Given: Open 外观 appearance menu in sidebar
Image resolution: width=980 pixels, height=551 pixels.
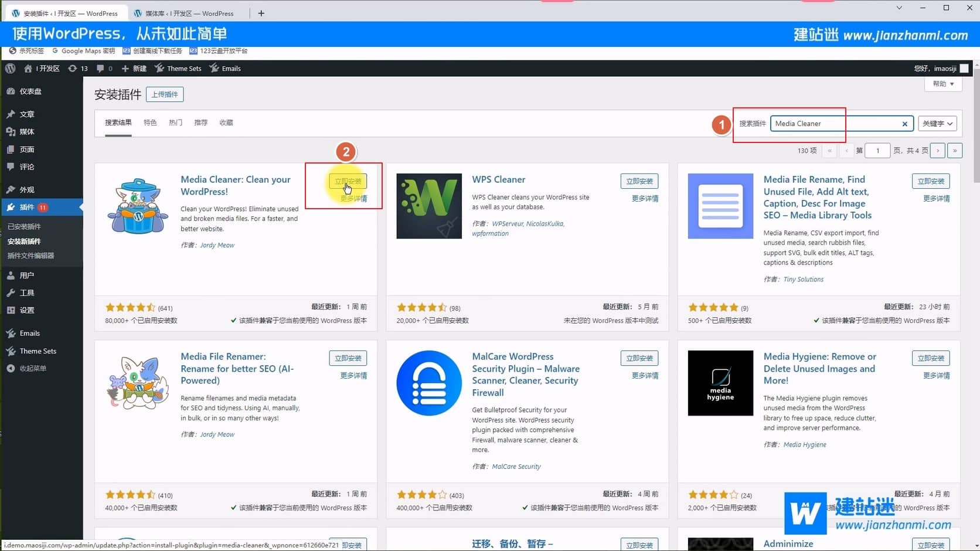Looking at the screenshot, I should [26, 190].
